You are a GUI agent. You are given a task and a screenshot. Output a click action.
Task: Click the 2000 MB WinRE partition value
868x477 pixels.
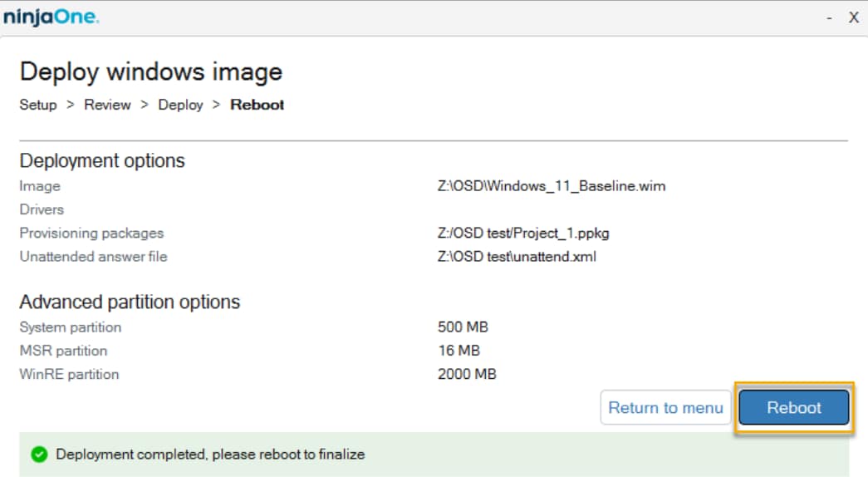pos(467,374)
